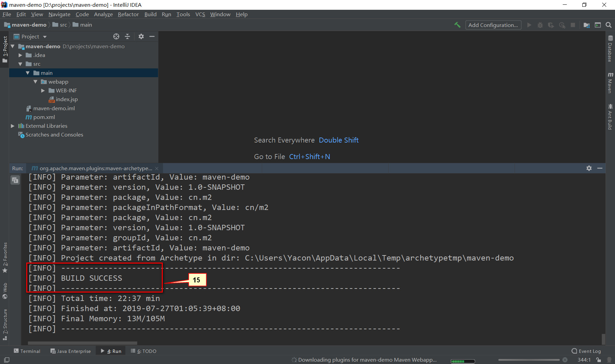The width and height of the screenshot is (615, 364).
Task: Open the Refactor menu
Action: click(x=128, y=14)
